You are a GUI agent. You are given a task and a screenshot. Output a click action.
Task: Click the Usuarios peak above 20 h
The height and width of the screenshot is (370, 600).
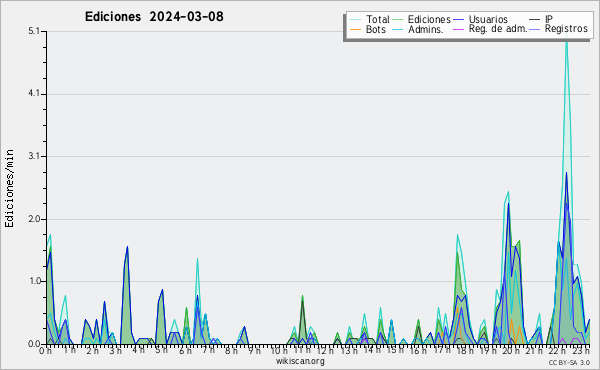tap(508, 205)
